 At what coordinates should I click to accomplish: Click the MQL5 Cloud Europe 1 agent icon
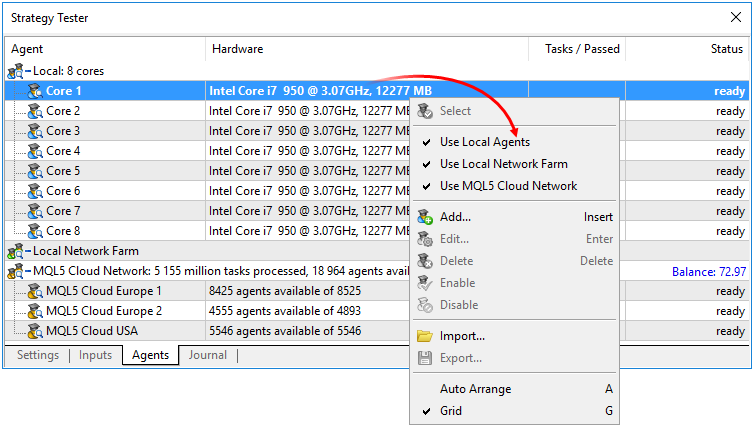(x=35, y=291)
